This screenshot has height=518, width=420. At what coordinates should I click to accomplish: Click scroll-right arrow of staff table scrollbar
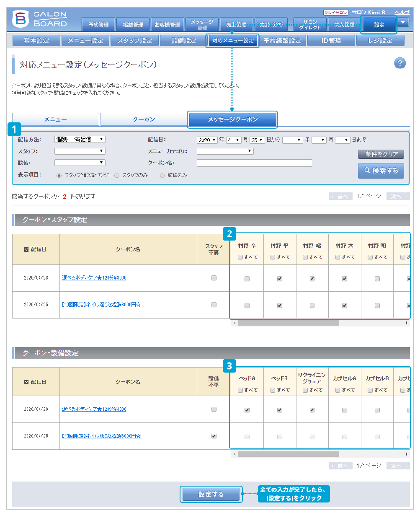click(407, 323)
